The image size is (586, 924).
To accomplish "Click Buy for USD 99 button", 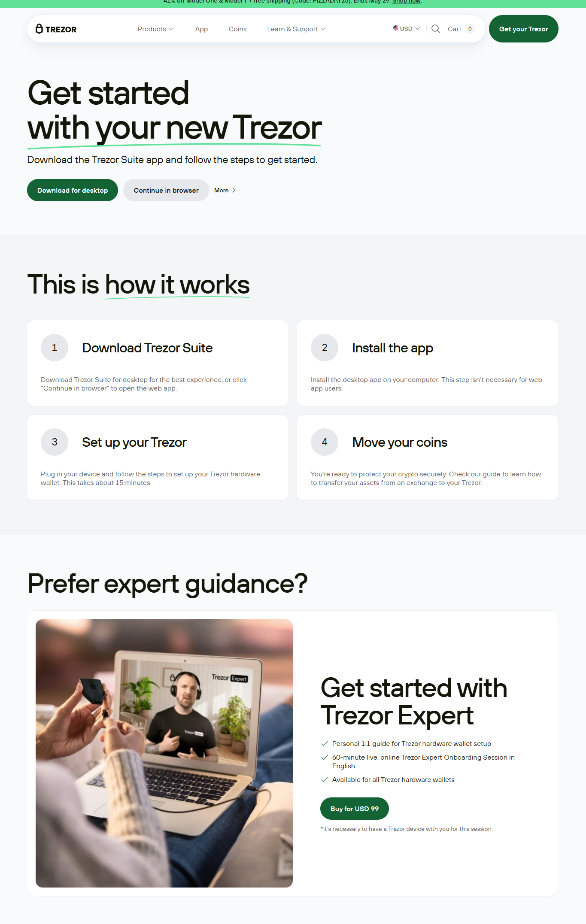I will [355, 809].
